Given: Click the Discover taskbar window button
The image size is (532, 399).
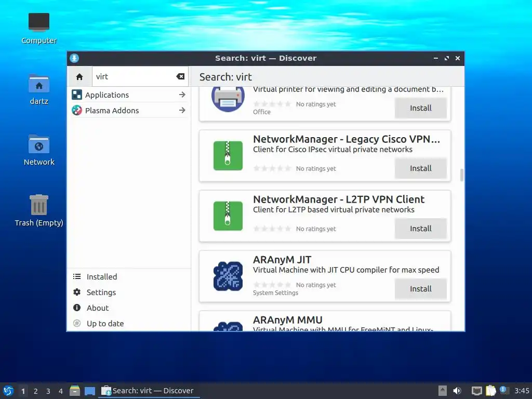Looking at the screenshot, I should [x=149, y=391].
